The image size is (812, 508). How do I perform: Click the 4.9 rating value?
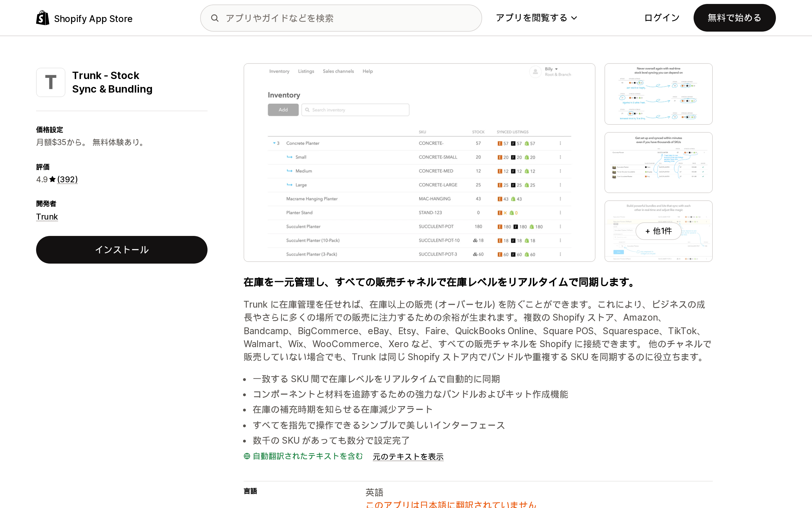[x=42, y=179]
